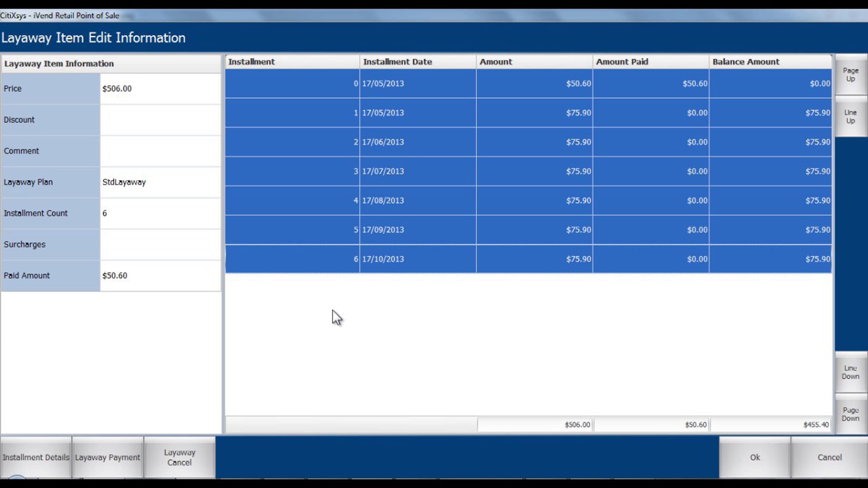Select installment row dated 17/10/2013
This screenshot has height=488, width=868.
tap(528, 259)
